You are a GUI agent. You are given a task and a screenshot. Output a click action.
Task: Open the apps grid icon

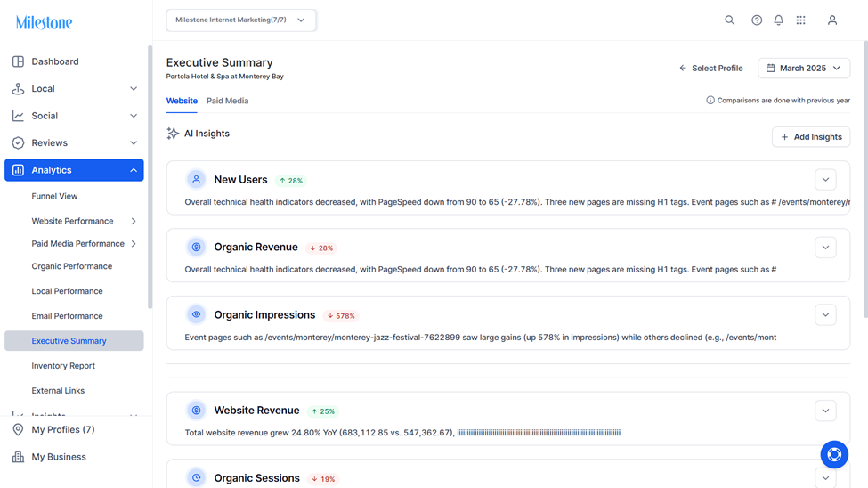click(800, 20)
